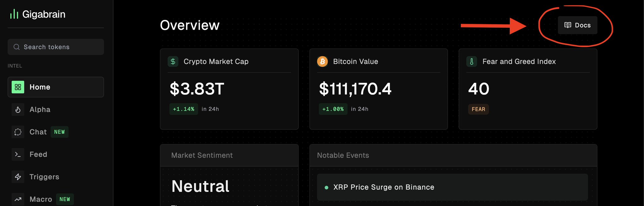
Task: Click the Fear and Greed thermometer icon
Action: coord(472,61)
